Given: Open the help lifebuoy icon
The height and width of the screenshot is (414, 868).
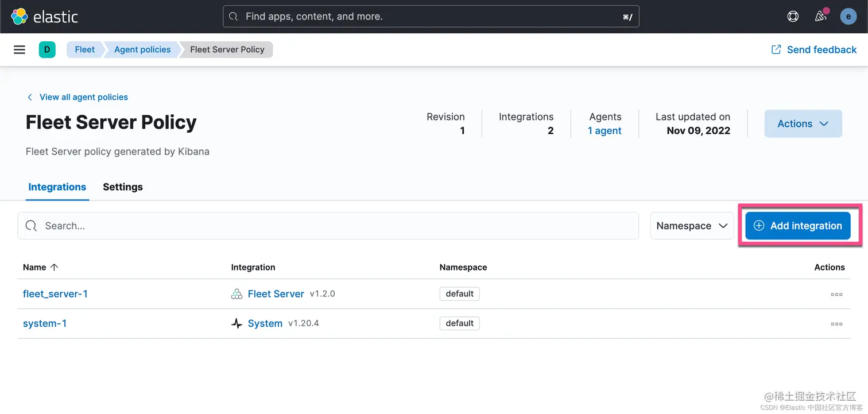Looking at the screenshot, I should coord(793,16).
